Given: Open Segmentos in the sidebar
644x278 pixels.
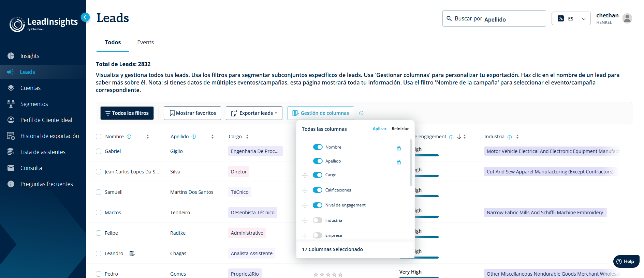Looking at the screenshot, I should coord(34,104).
